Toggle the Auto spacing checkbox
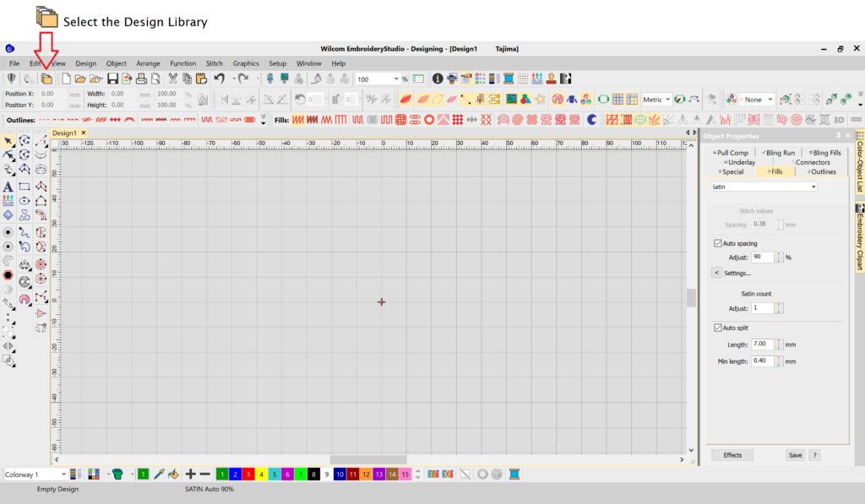865x504 pixels. tap(718, 243)
